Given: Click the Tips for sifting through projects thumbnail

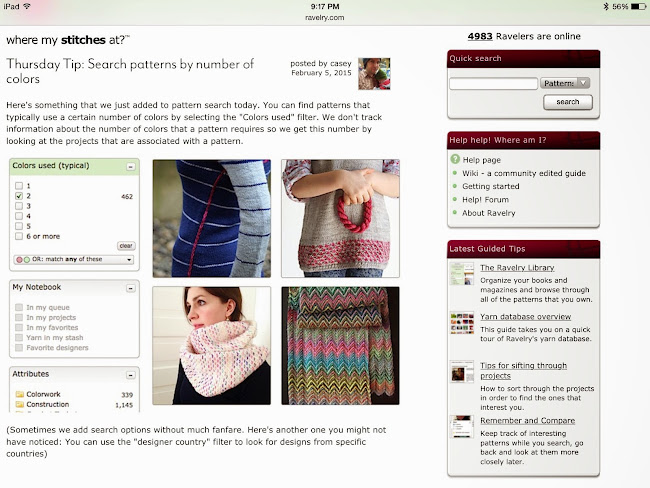Looking at the screenshot, I should (462, 371).
